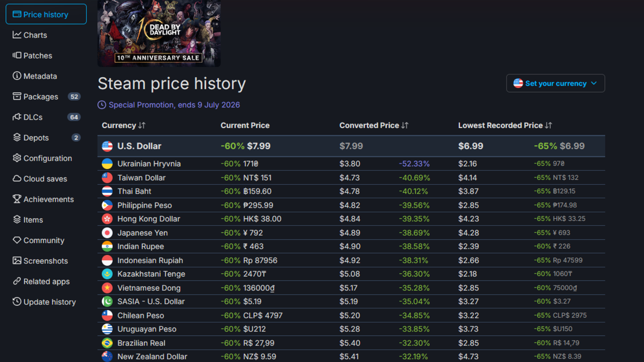Click the Philippine Peso price ₱295.99

(x=258, y=205)
